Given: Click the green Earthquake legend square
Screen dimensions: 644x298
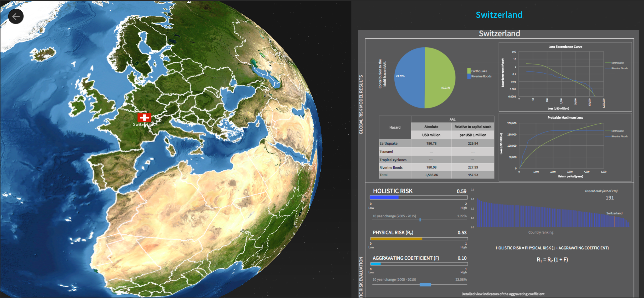Looking at the screenshot, I should (469, 71).
